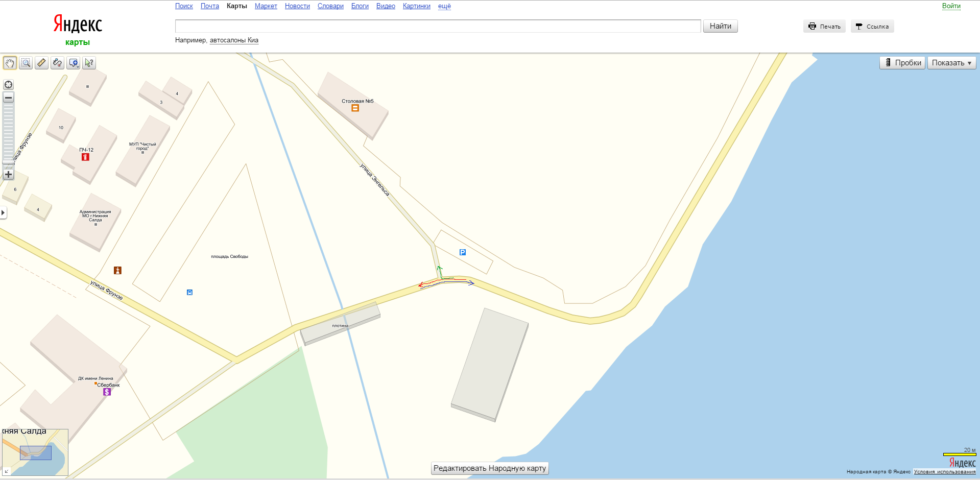980x480 pixels.
Task: Go to the Картинки tab
Action: coord(416,6)
